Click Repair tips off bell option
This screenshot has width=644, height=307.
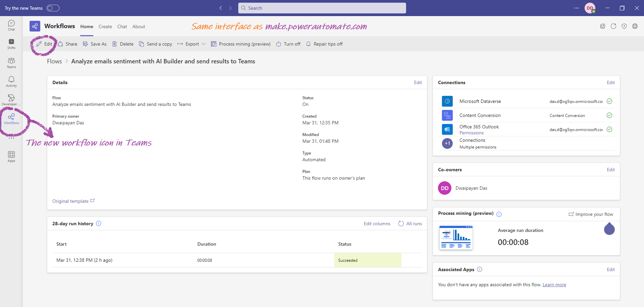[324, 44]
